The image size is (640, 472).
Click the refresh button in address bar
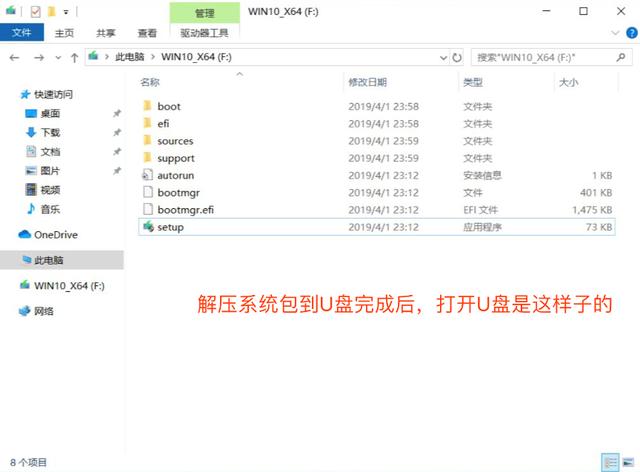457,58
